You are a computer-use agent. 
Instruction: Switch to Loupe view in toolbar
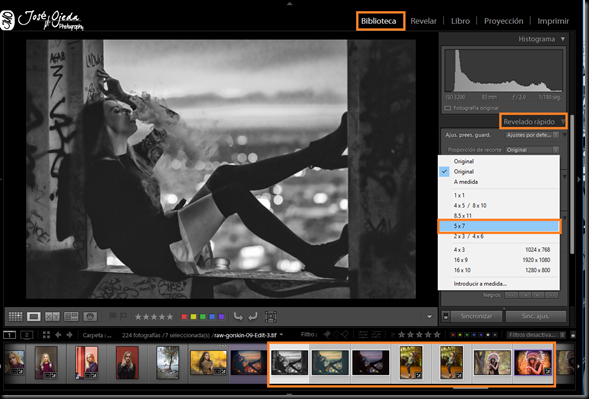coord(33,316)
